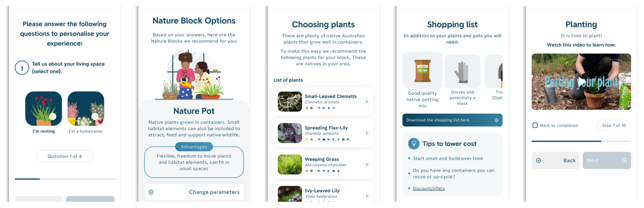Screen dimensions: 644x208
Task: Expand the Weeping Grass entry chevron
Action: point(367,165)
